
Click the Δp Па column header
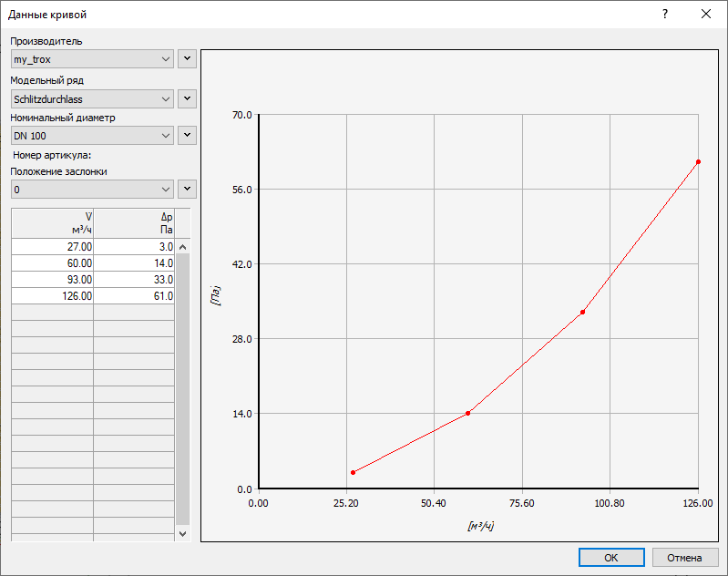pyautogui.click(x=134, y=223)
